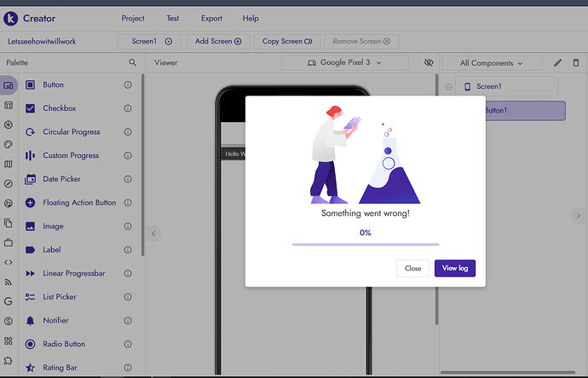Click info icon next to Date Picker
The width and height of the screenshot is (588, 378).
coord(128,179)
